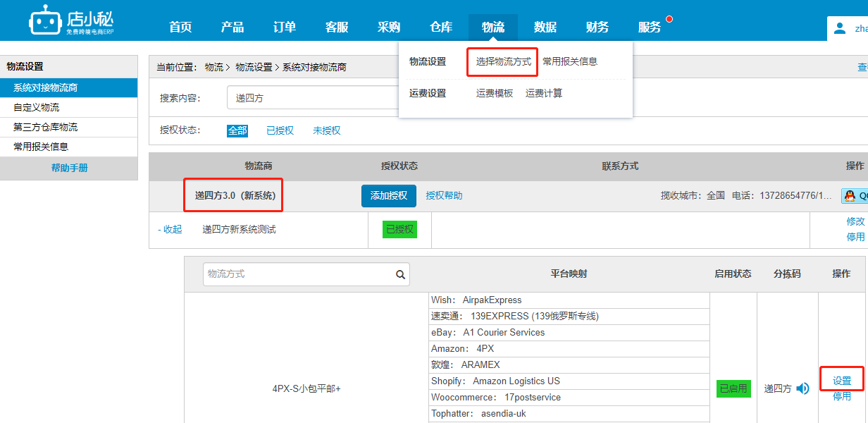The width and height of the screenshot is (868, 423).
Task: Select 选择物流方式 in dropdown menu
Action: 503,61
